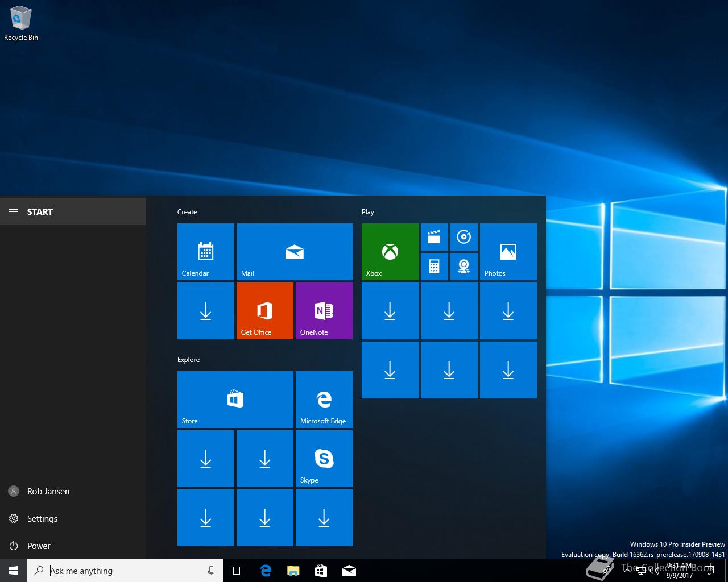Show hidden icons with the tray chevron
This screenshot has width=728, height=582.
627,571
